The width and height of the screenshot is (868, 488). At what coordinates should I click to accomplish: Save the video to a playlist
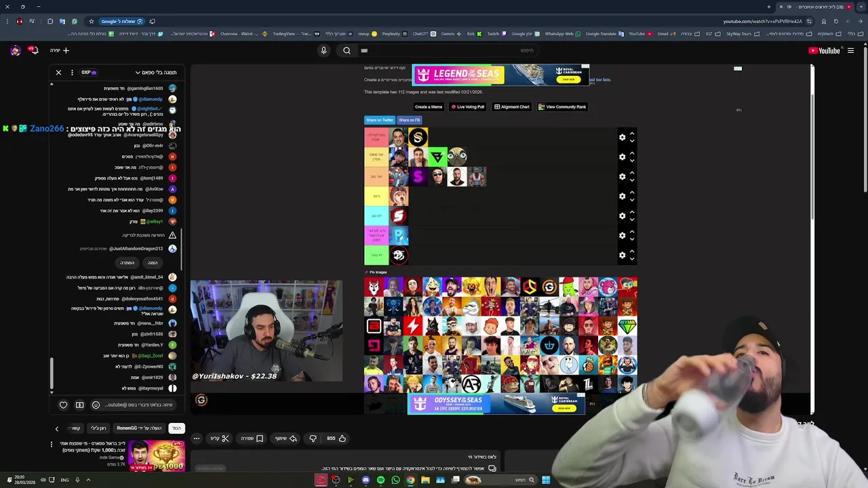click(252, 439)
